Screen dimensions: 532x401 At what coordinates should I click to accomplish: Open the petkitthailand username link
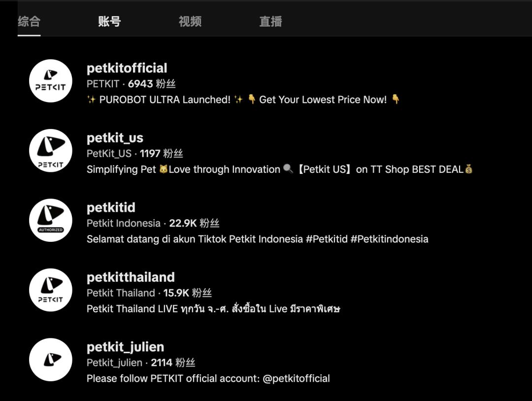click(x=131, y=277)
